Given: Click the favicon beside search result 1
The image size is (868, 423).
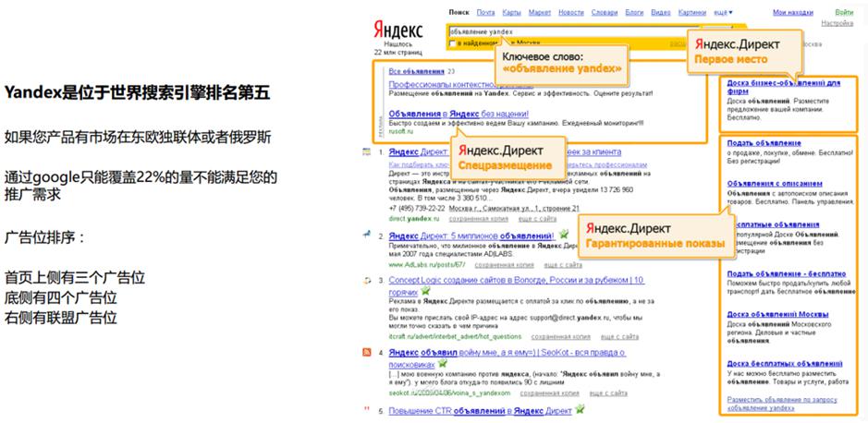Looking at the screenshot, I should click(366, 151).
